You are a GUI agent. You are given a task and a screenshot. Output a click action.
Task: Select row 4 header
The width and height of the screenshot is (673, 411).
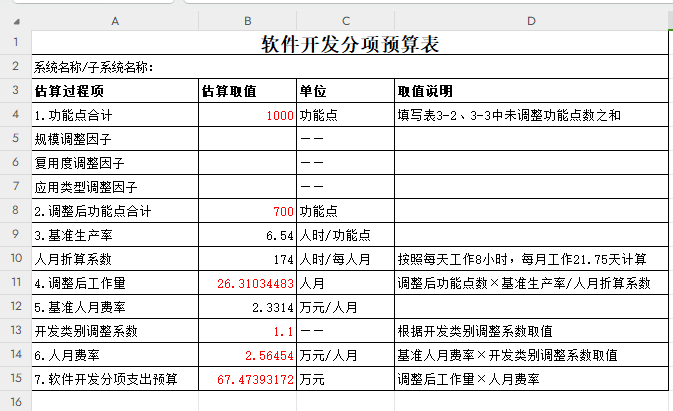pos(15,115)
